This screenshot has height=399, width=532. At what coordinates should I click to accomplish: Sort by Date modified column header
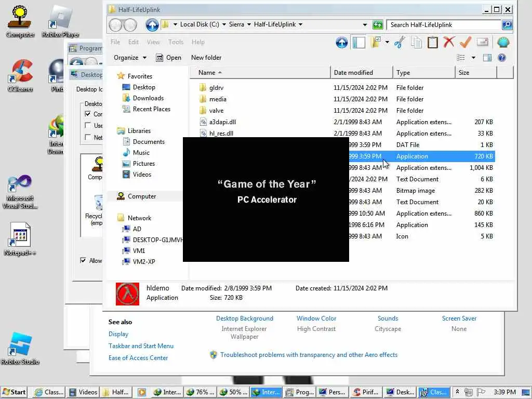[362, 73]
